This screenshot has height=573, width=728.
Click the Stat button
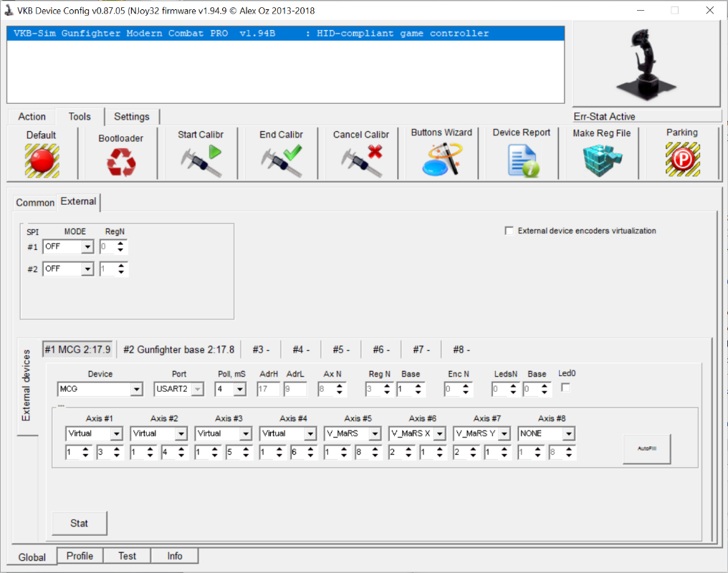[80, 524]
